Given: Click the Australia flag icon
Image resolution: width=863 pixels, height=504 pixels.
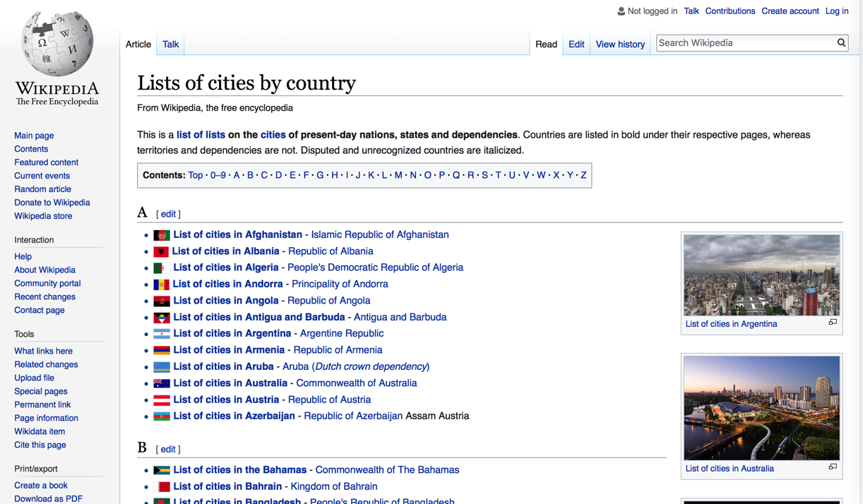Looking at the screenshot, I should click(x=162, y=383).
